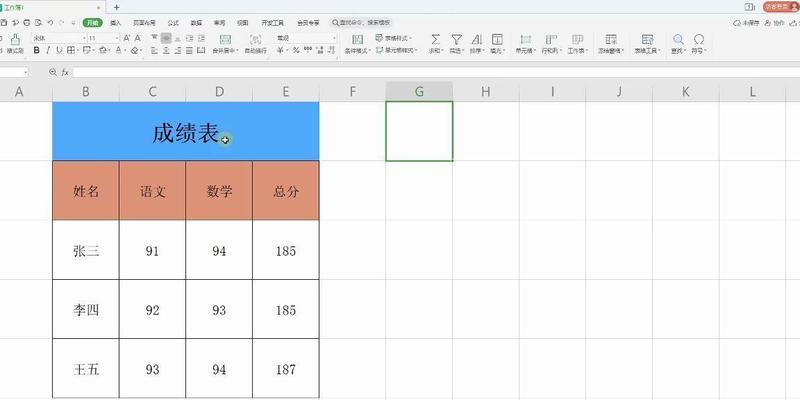Align text to bottom of cell
800x400 pixels.
point(178,38)
